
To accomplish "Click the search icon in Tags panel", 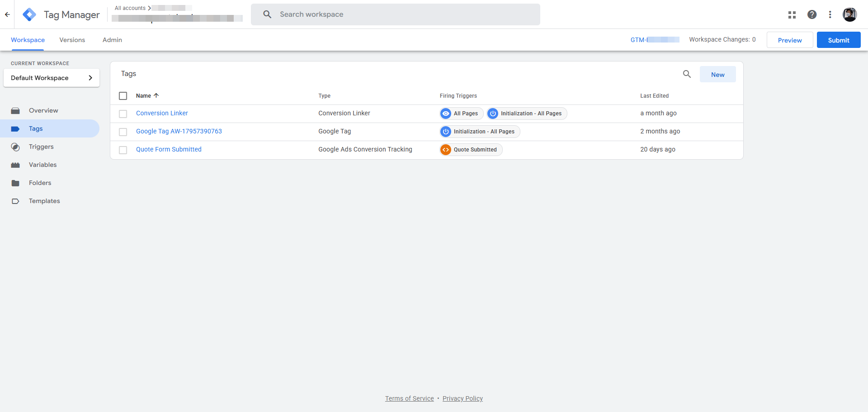I will (x=687, y=74).
